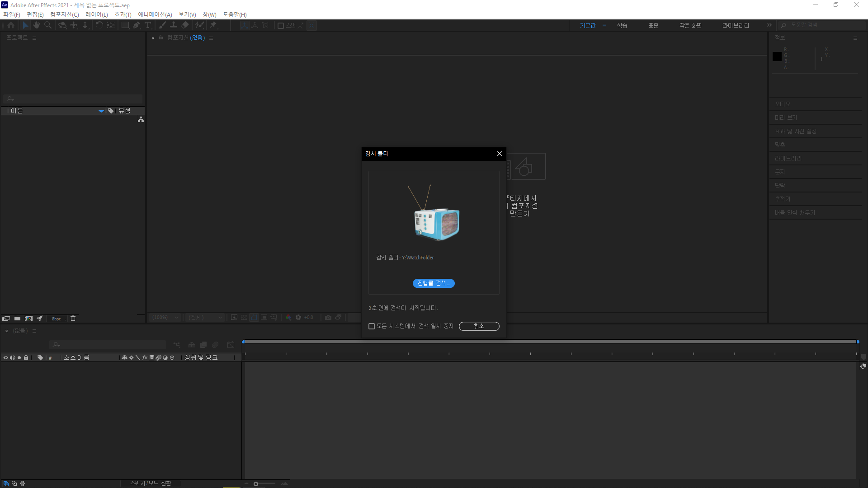The height and width of the screenshot is (488, 868).
Task: Select the Clone Stamp tool
Action: (x=174, y=25)
